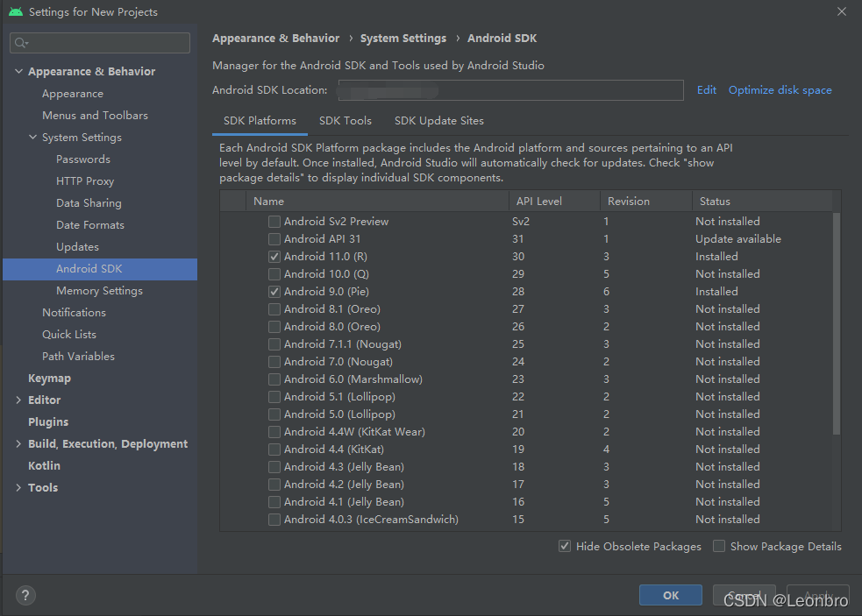Viewport: 862px width, 616px height.
Task: Open Path Variables settings
Action: pos(79,356)
